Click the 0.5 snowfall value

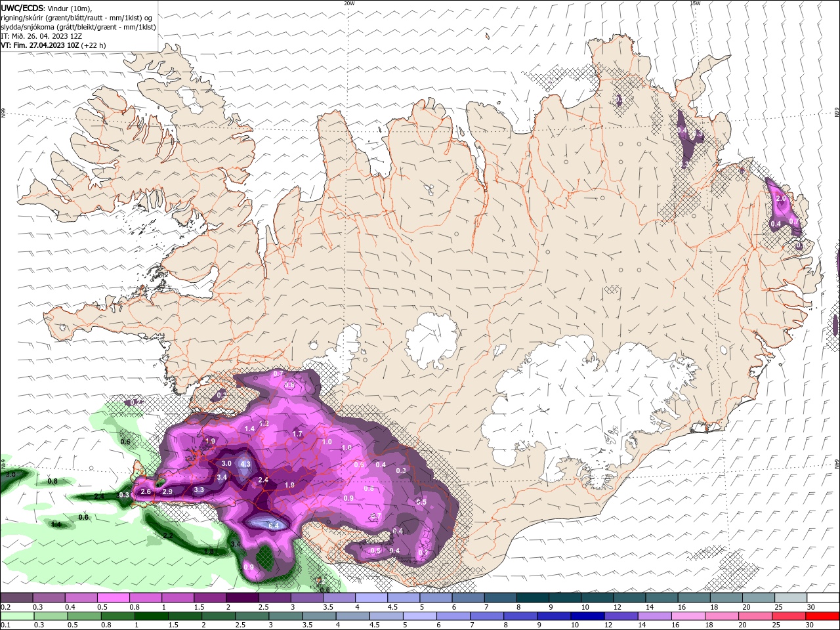[x=421, y=502]
